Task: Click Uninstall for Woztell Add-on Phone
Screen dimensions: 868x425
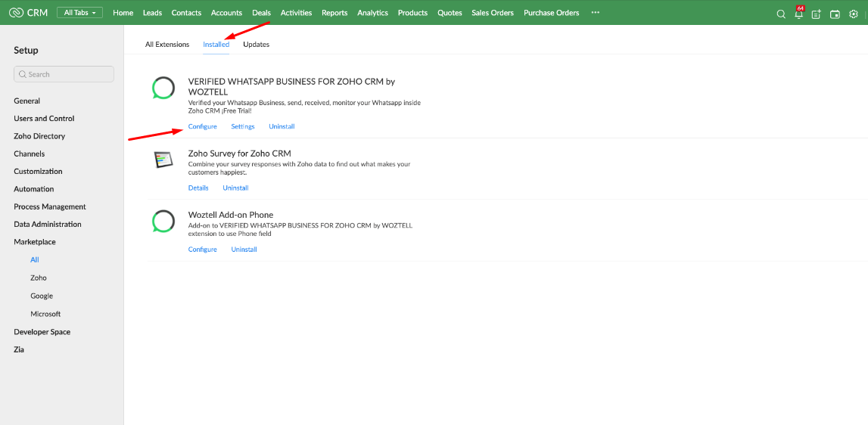Action: (x=244, y=250)
